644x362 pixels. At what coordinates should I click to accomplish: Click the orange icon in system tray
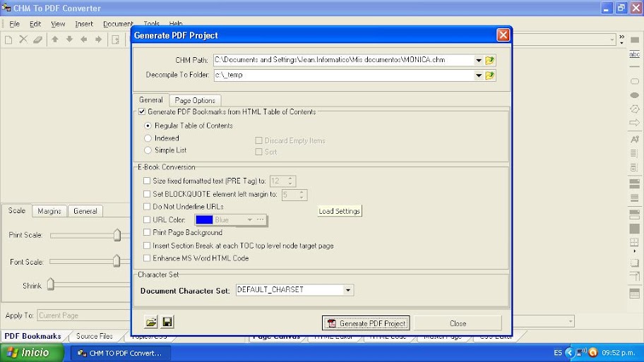click(593, 353)
